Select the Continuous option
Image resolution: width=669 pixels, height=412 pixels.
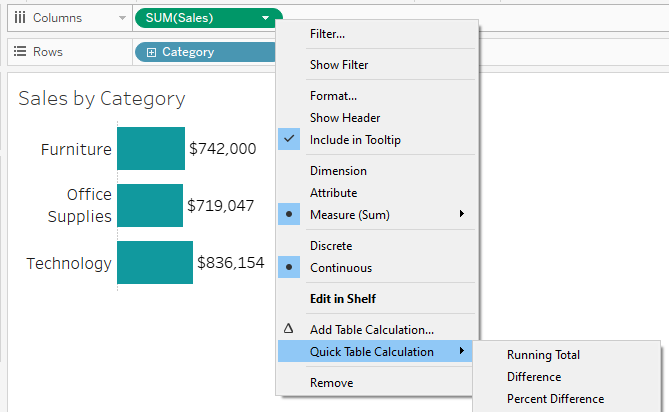[x=340, y=268]
